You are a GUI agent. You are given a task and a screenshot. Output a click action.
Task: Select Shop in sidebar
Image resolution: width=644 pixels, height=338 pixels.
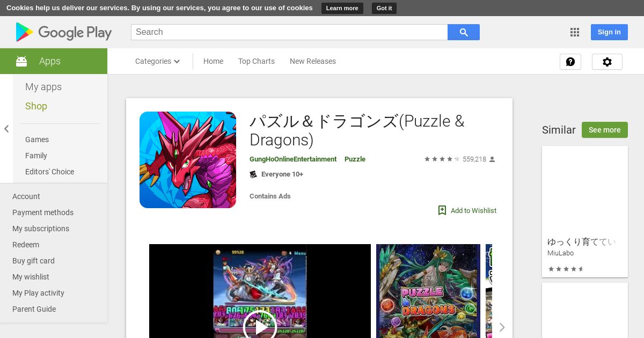pos(36,106)
